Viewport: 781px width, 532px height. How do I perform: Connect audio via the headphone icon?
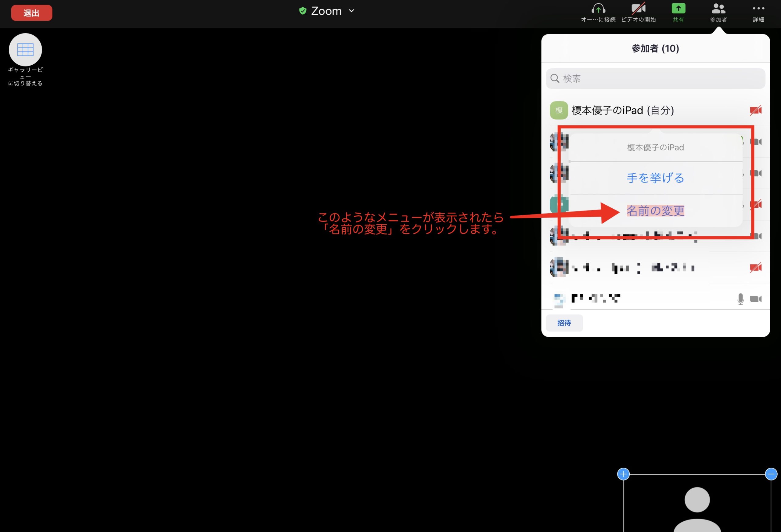click(x=598, y=9)
